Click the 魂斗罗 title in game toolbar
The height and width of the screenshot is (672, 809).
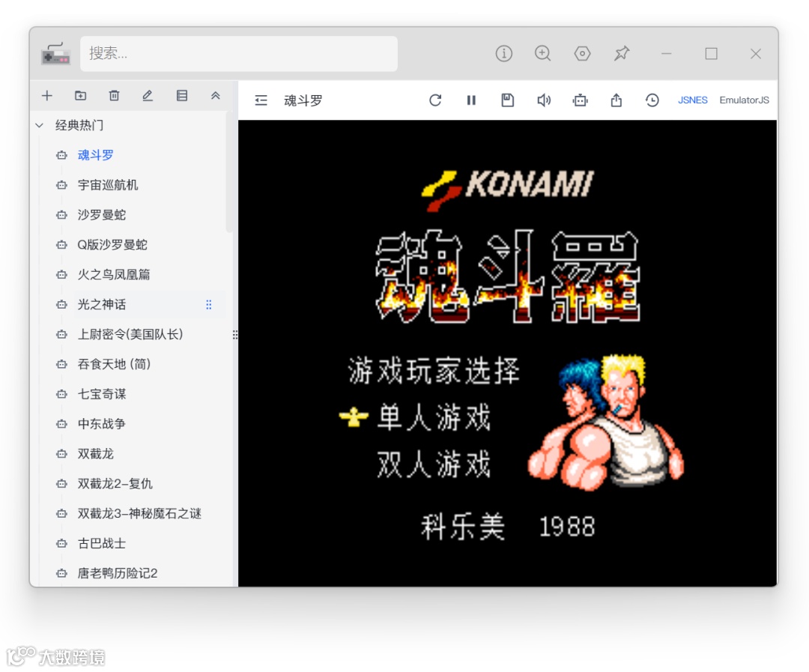tap(303, 100)
